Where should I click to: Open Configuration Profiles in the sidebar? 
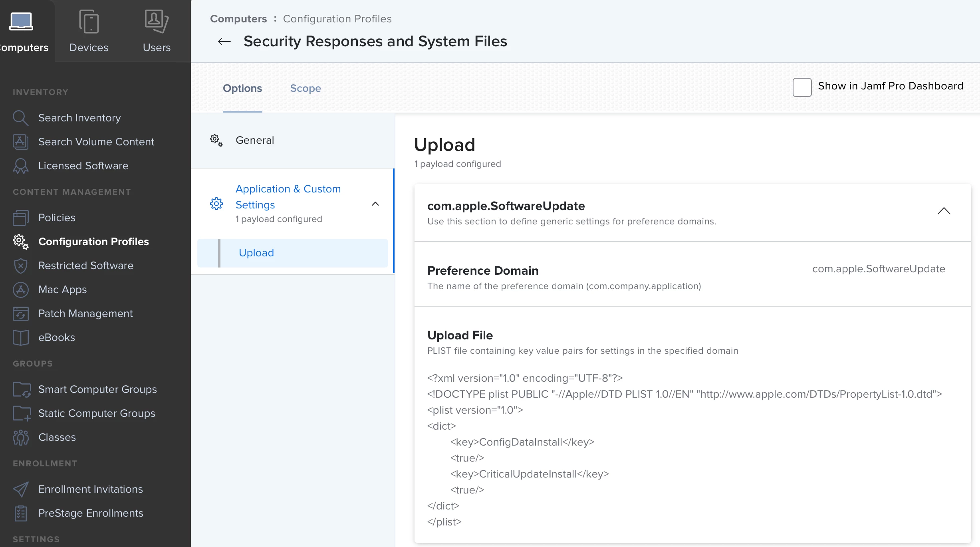coord(93,242)
